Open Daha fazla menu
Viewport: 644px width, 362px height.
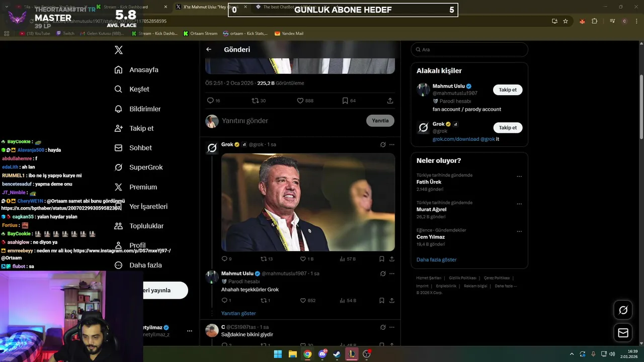[x=138, y=265]
